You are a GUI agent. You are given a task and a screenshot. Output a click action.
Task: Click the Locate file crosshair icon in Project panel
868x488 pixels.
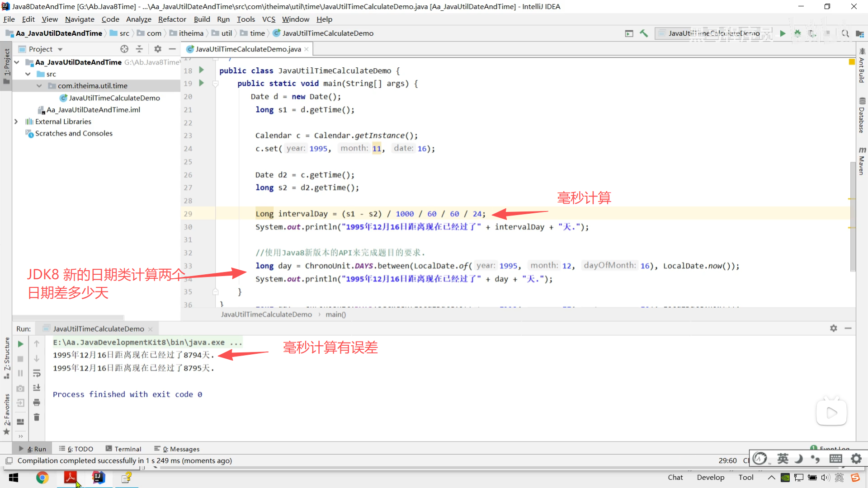point(124,49)
